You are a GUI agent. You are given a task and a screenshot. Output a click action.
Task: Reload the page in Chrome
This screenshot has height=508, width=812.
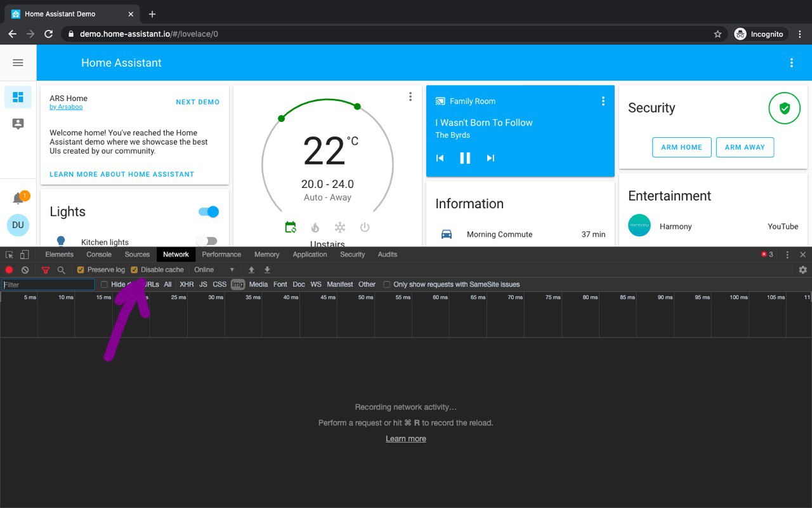[48, 34]
